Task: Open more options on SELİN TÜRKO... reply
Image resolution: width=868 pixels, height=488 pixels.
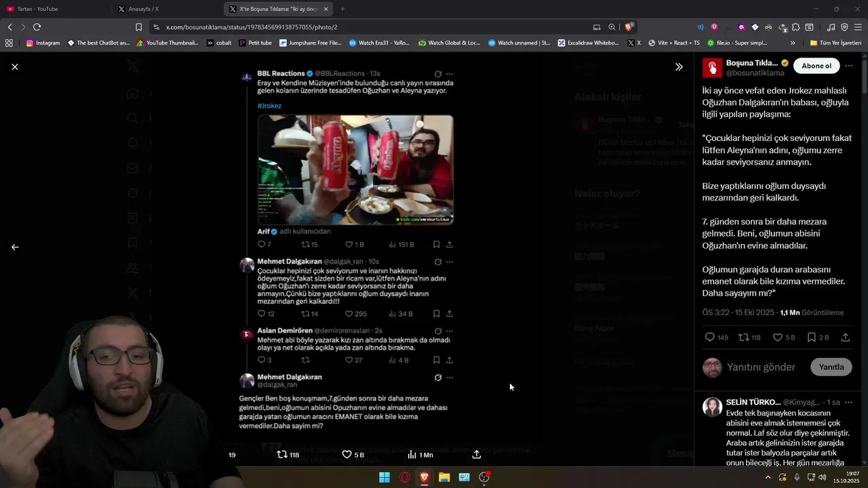Action: tap(848, 402)
